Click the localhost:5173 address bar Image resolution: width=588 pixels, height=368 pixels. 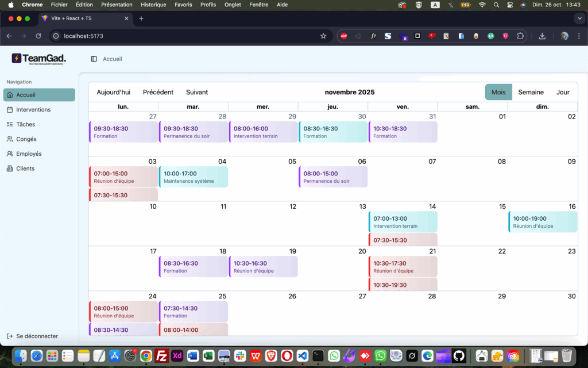[184, 36]
